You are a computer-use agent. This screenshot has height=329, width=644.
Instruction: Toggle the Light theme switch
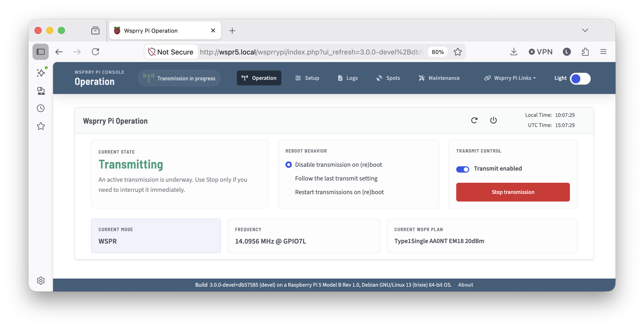[x=580, y=79]
